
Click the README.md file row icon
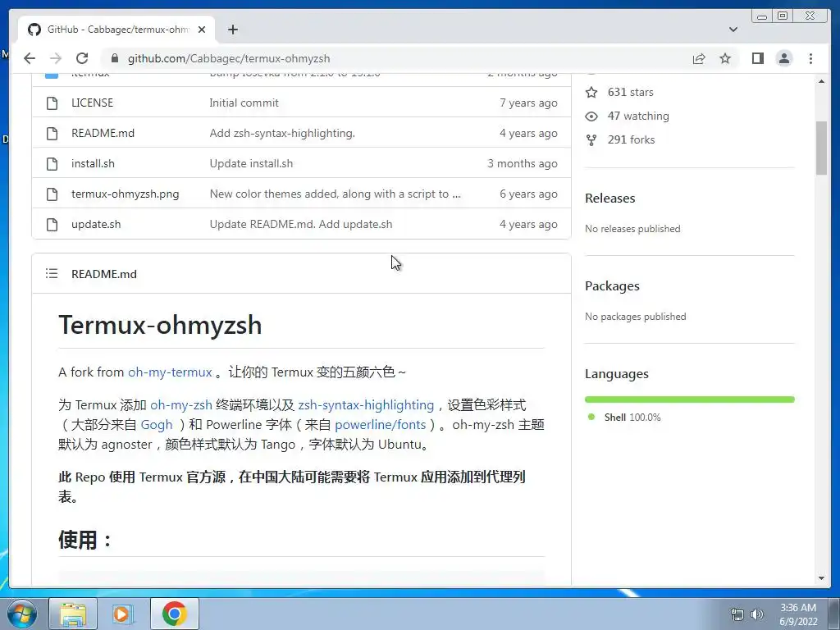[x=52, y=134]
